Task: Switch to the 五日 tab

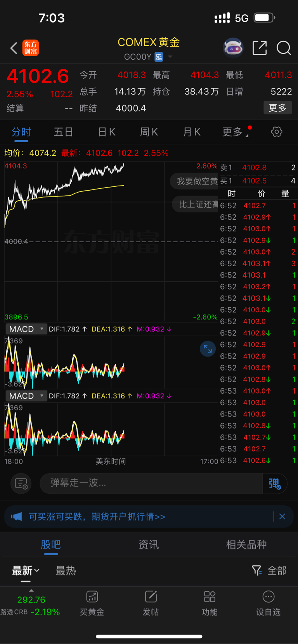Action: (x=64, y=132)
